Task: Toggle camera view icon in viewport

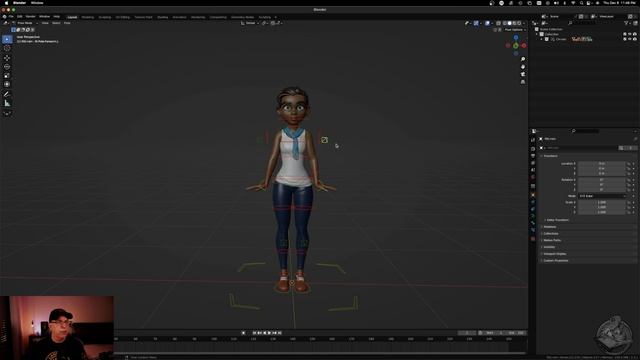Action: click(x=523, y=74)
